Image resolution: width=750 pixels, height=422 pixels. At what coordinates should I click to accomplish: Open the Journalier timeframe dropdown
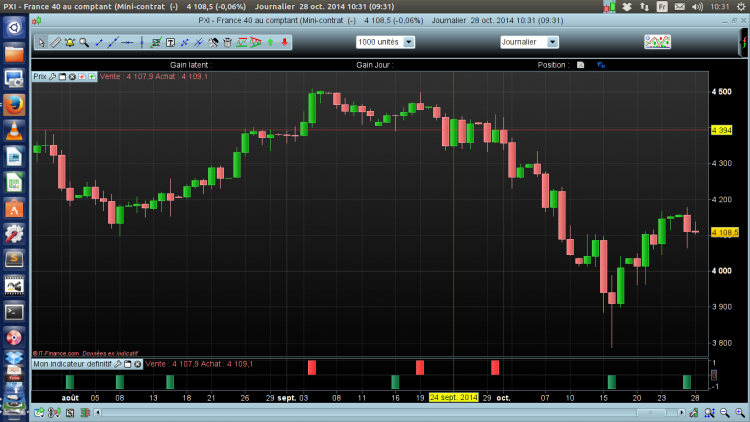(552, 42)
